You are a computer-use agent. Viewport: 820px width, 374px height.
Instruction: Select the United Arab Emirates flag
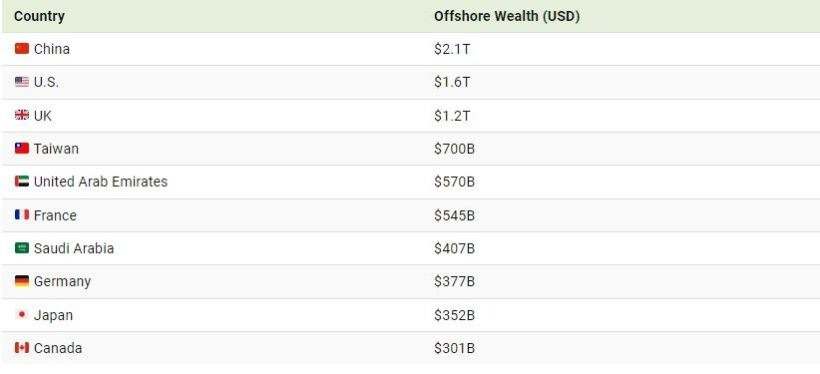click(22, 182)
